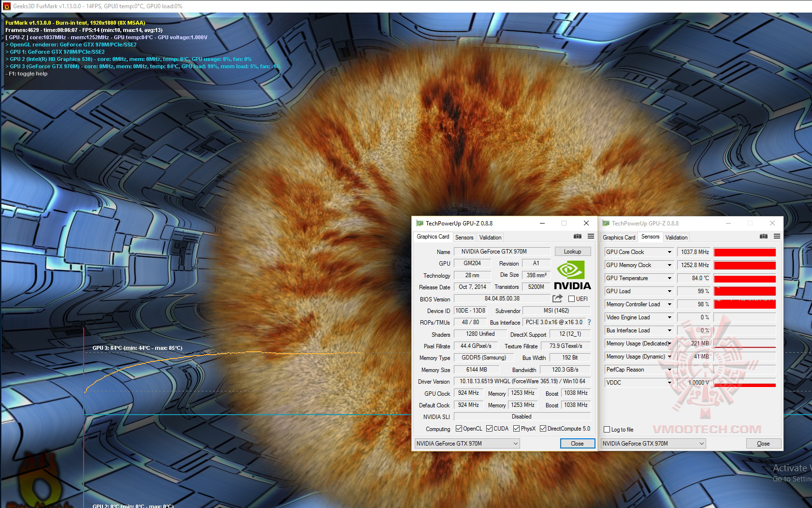Click the GPU Temperature reading 84.0 °C
The image size is (812, 508).
point(695,278)
